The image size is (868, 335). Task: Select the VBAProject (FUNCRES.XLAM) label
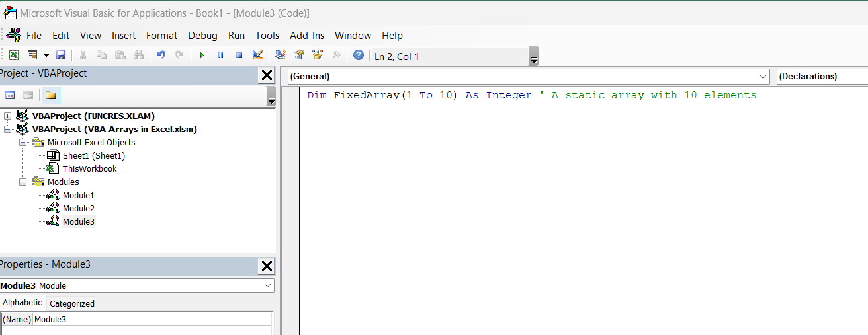(x=93, y=116)
